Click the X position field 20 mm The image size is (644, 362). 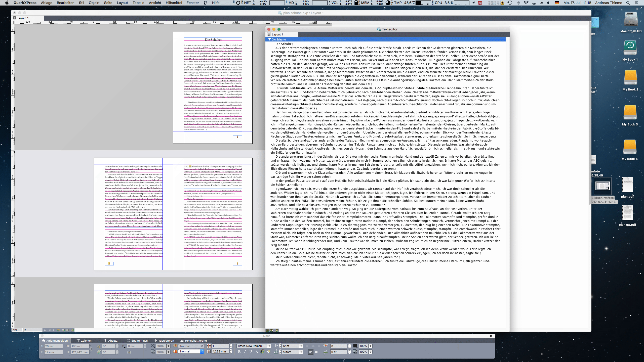(54, 346)
